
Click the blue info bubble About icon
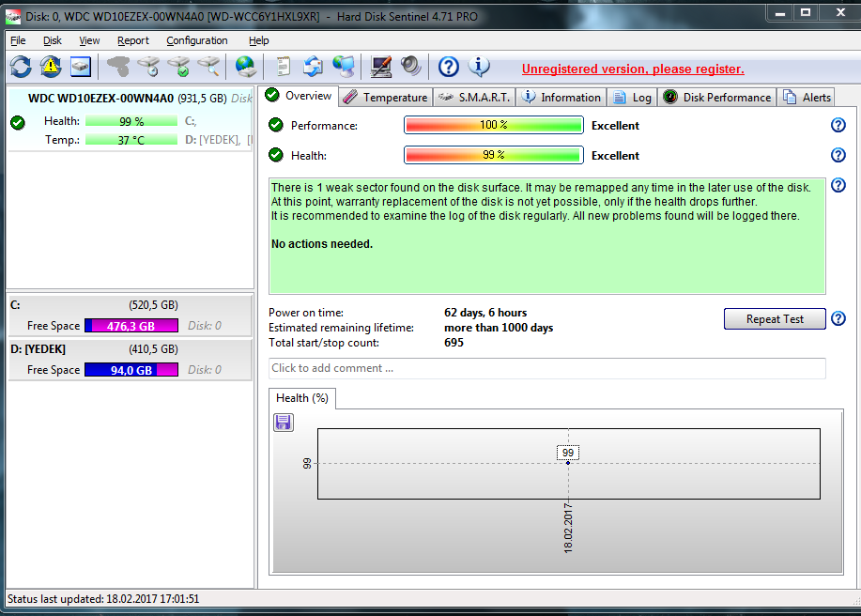coord(479,67)
